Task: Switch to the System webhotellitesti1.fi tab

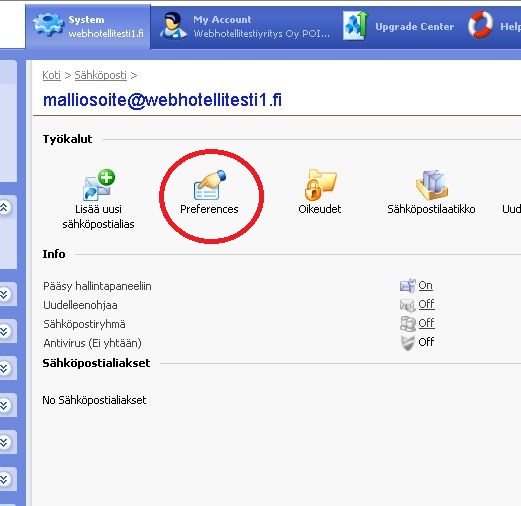Action: (88, 27)
